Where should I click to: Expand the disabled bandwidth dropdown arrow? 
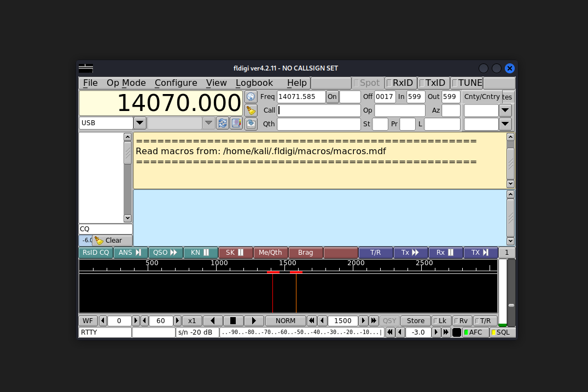click(x=208, y=123)
